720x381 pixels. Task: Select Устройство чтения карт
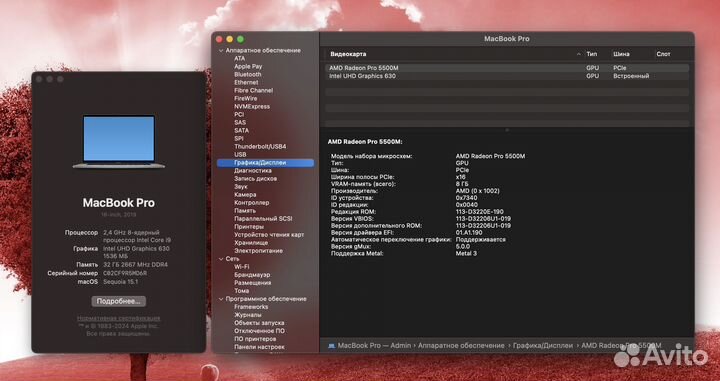coord(269,235)
